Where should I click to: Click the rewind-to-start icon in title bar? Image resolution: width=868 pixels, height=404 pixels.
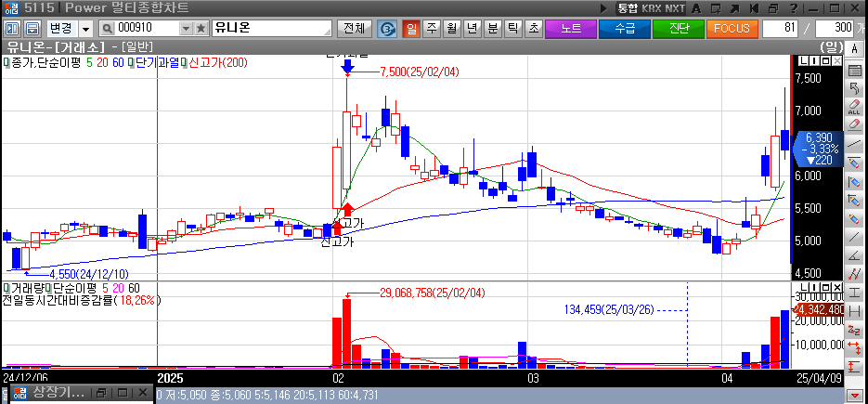pyautogui.click(x=754, y=9)
